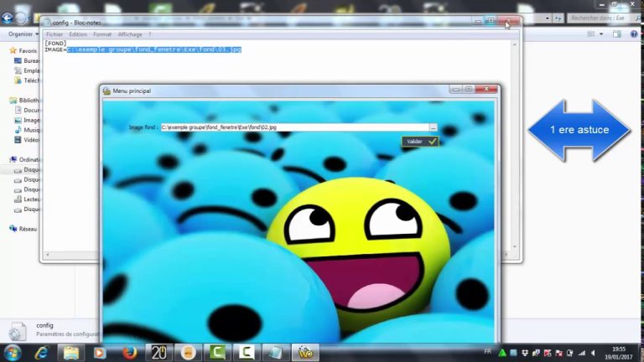
Task: Click inside the Image fond path field
Action: coord(293,127)
